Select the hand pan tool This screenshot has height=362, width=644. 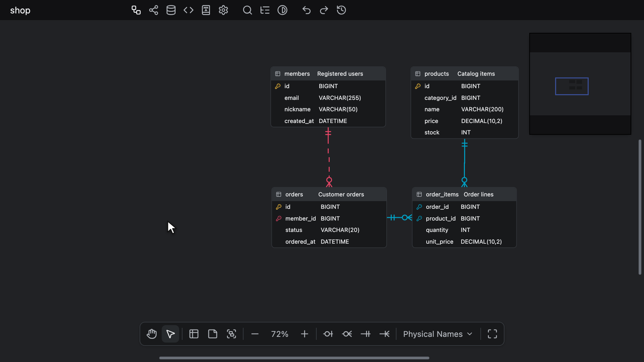(x=152, y=334)
